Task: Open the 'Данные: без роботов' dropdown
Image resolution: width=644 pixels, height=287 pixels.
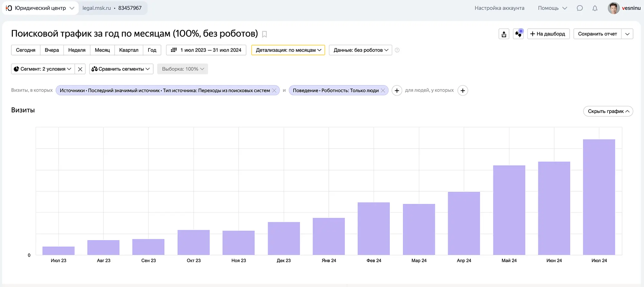Action: coord(360,50)
